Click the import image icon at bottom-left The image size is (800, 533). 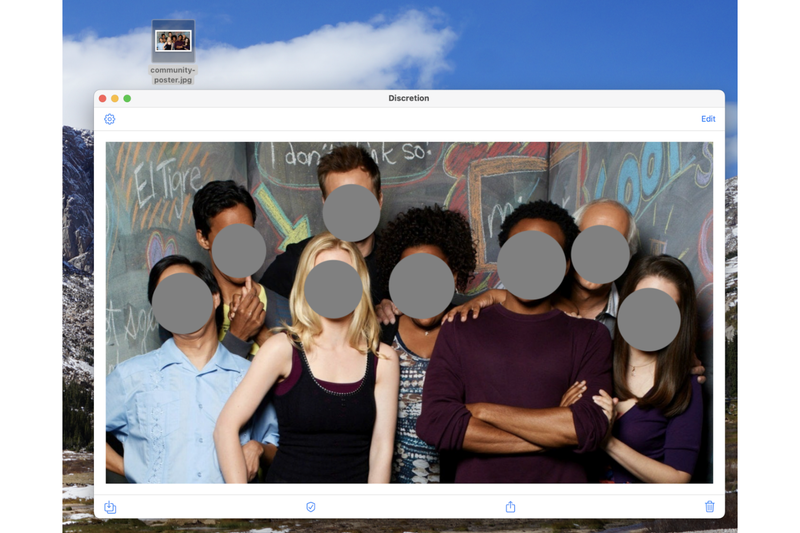(110, 507)
